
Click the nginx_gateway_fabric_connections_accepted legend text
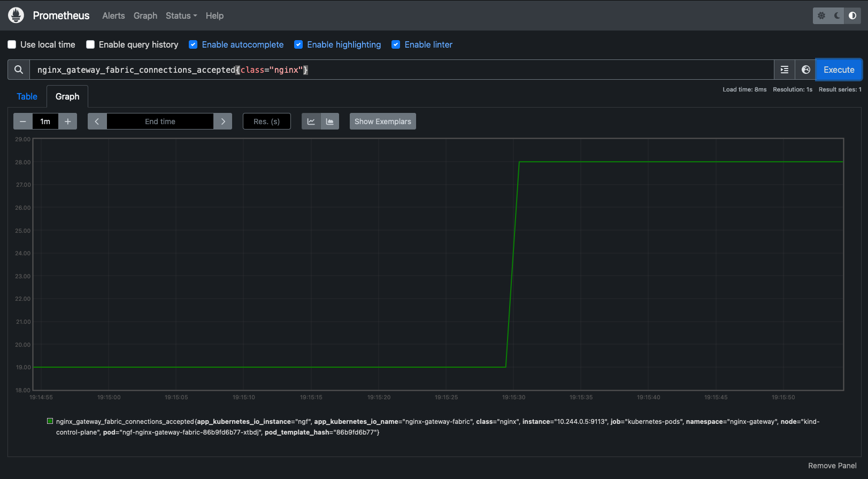[x=125, y=422]
